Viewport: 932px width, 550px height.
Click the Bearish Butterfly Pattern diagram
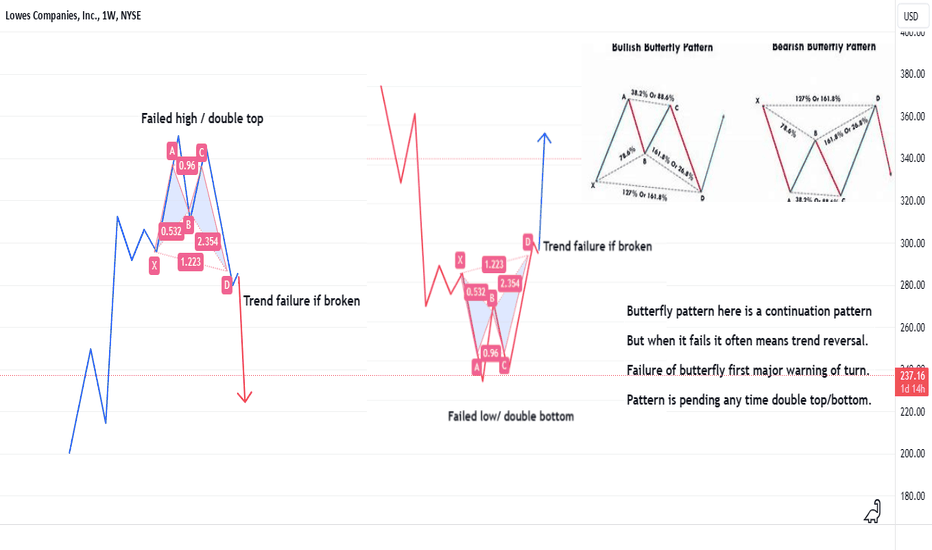(824, 122)
